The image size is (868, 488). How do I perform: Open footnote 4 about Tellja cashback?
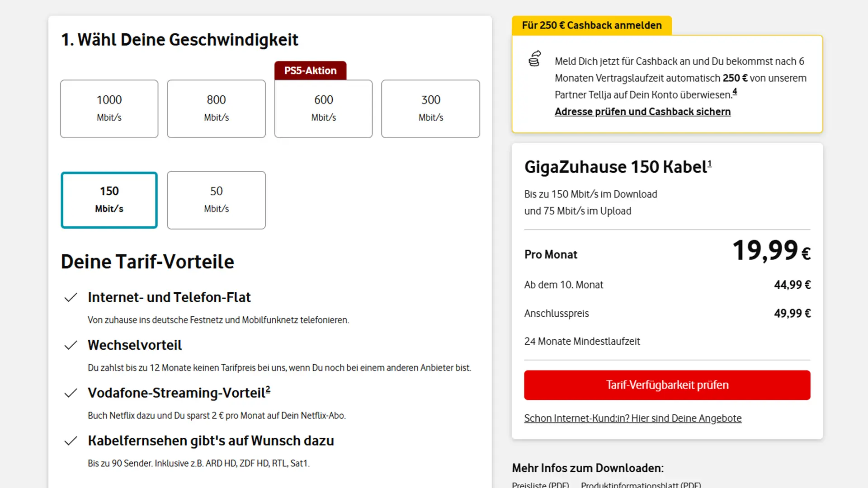(x=735, y=92)
